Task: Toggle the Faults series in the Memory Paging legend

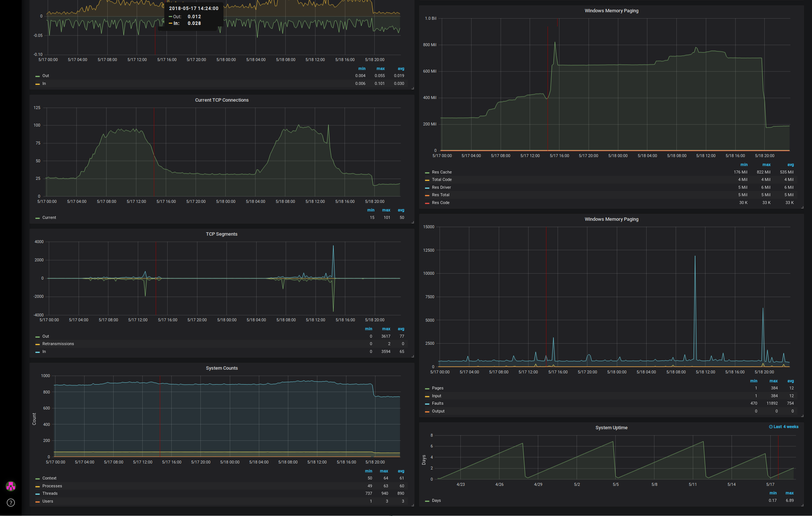Action: point(437,404)
